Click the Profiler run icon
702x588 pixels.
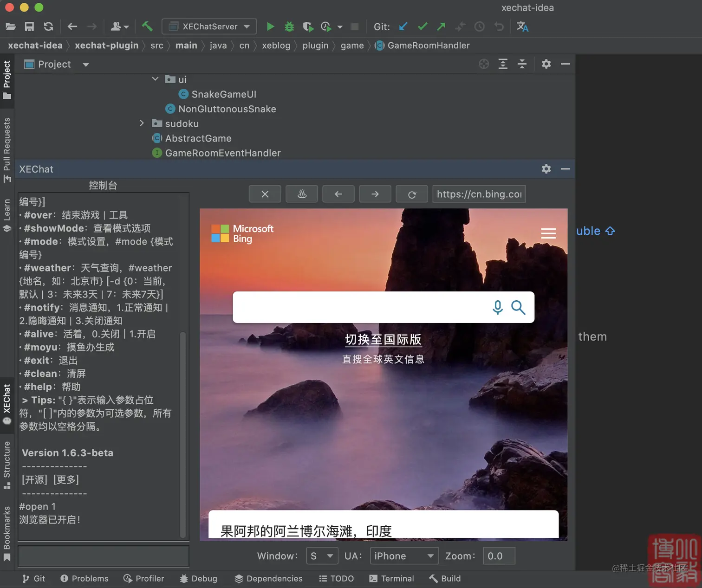tap(326, 26)
